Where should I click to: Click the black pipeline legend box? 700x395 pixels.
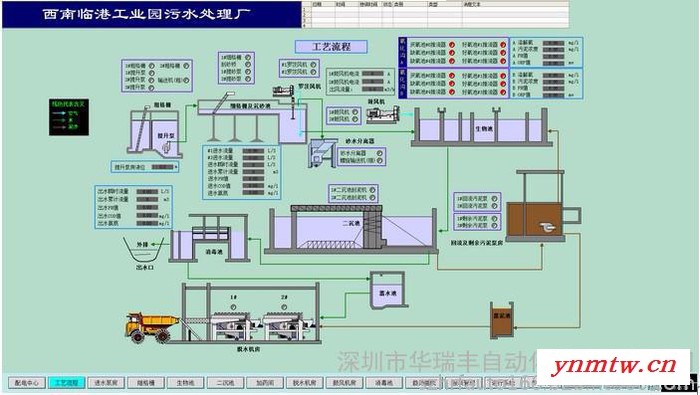click(x=69, y=117)
